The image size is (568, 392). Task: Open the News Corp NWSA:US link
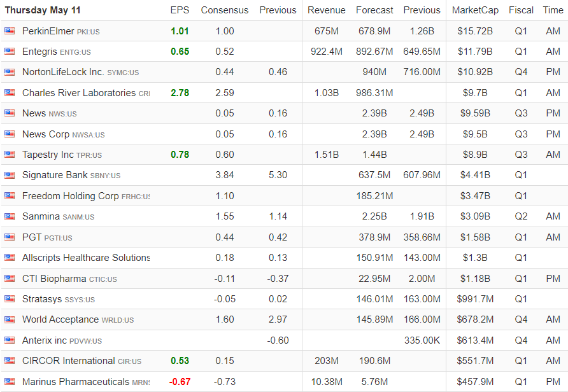coord(64,134)
